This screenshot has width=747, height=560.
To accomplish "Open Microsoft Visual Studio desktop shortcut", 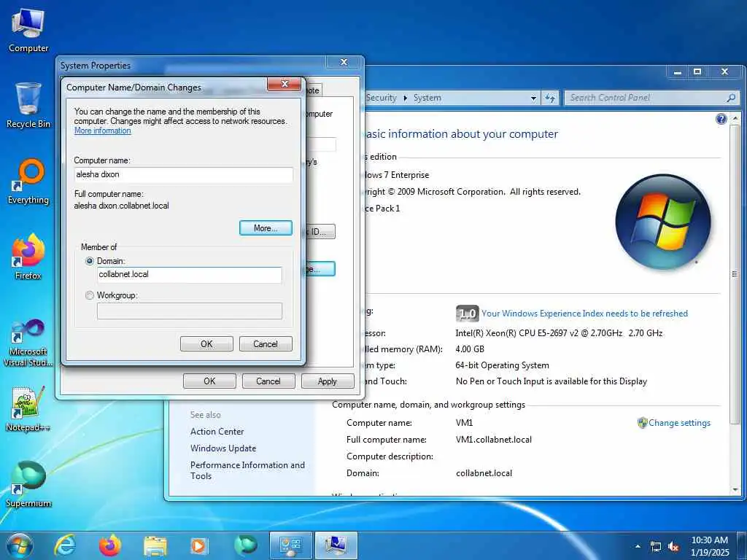I will coord(28,343).
